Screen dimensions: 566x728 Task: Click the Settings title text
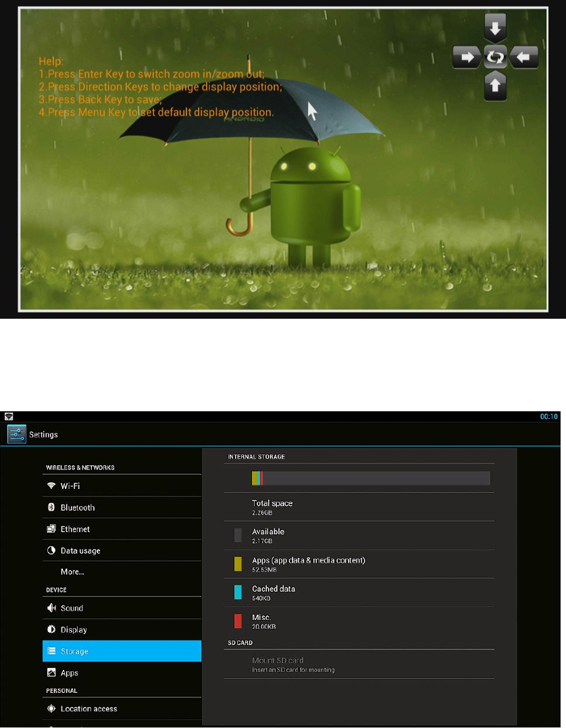click(x=44, y=435)
